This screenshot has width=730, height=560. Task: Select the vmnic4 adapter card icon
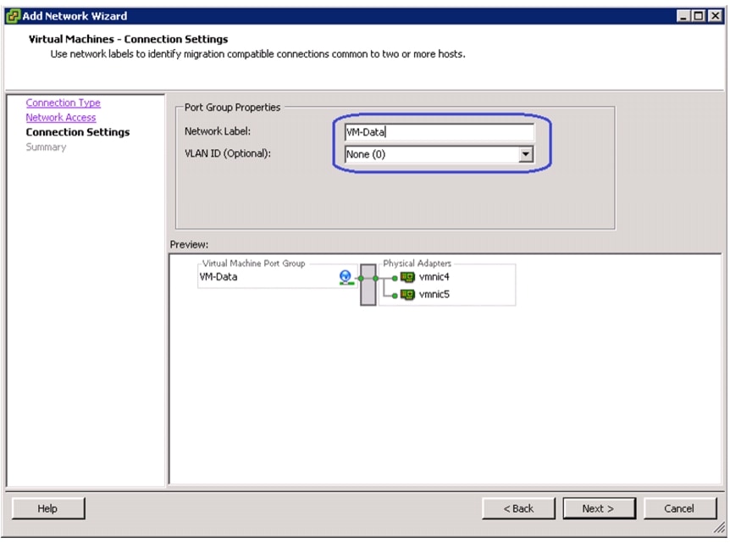pyautogui.click(x=407, y=278)
